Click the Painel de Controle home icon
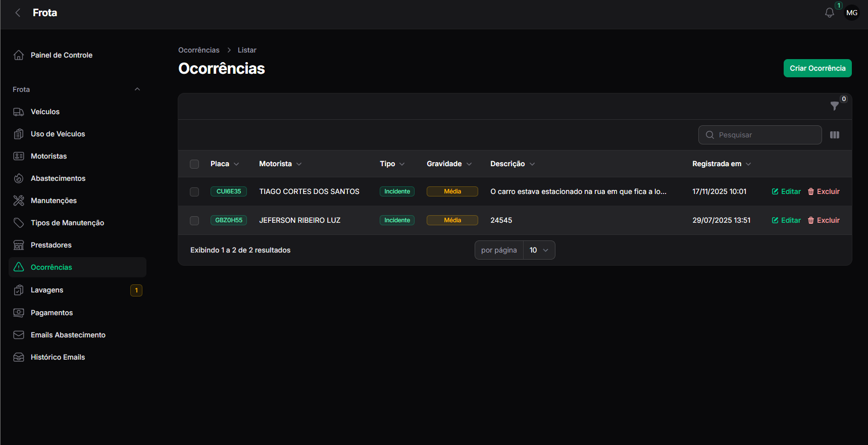The height and width of the screenshot is (445, 868). (x=19, y=55)
